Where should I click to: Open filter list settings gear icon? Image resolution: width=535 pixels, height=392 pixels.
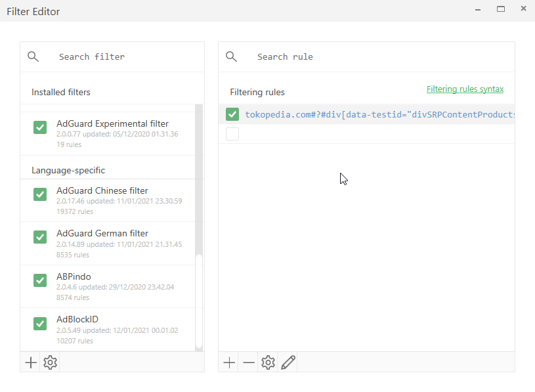point(50,362)
